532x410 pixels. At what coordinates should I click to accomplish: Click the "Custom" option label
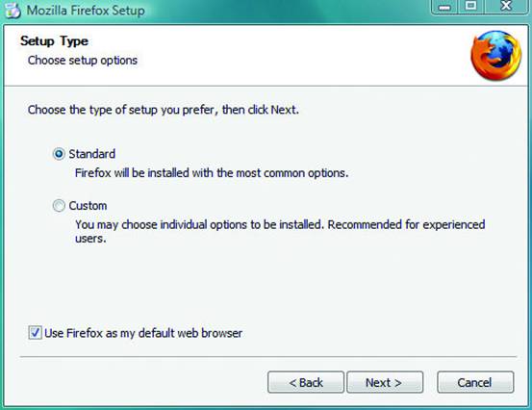88,206
